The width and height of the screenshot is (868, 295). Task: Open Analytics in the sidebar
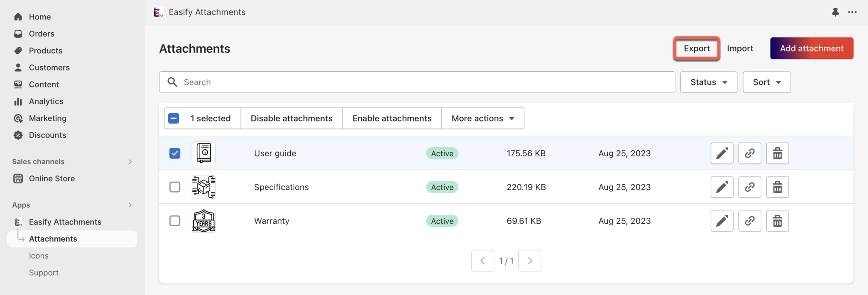point(46,101)
